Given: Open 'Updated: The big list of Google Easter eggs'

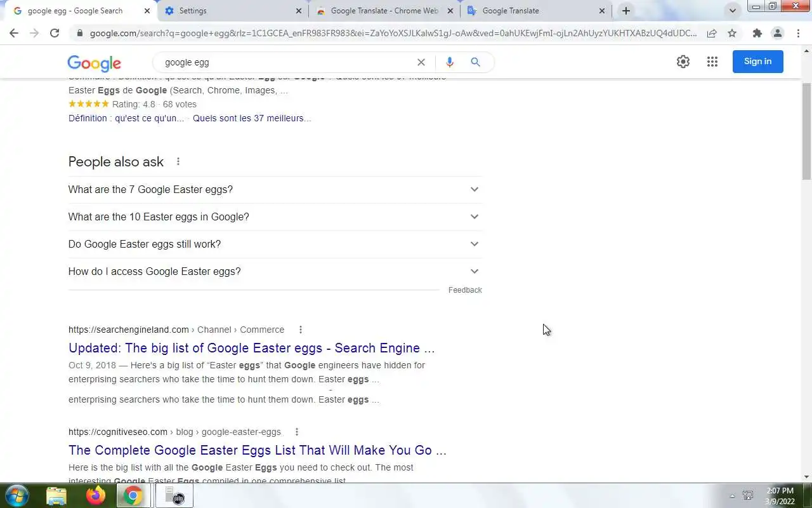Looking at the screenshot, I should coord(251,348).
